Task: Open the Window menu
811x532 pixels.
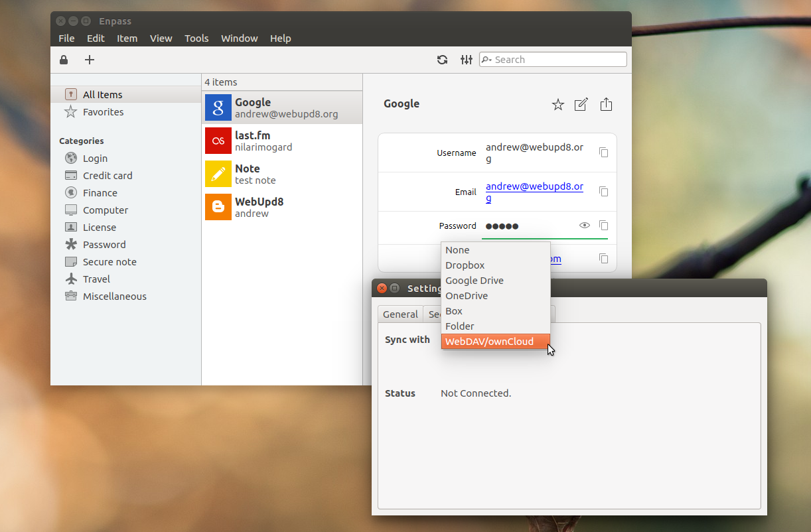Action: (x=240, y=38)
